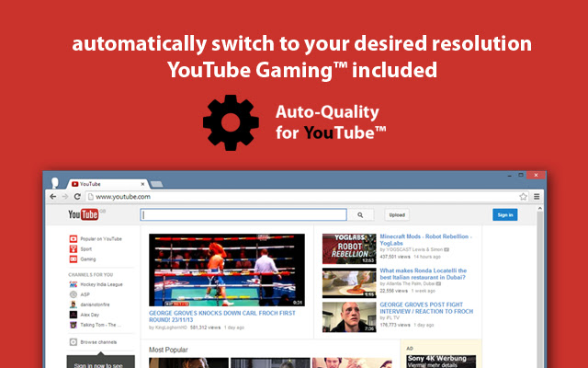
Task: Click the YouTube logo
Action: pyautogui.click(x=84, y=214)
